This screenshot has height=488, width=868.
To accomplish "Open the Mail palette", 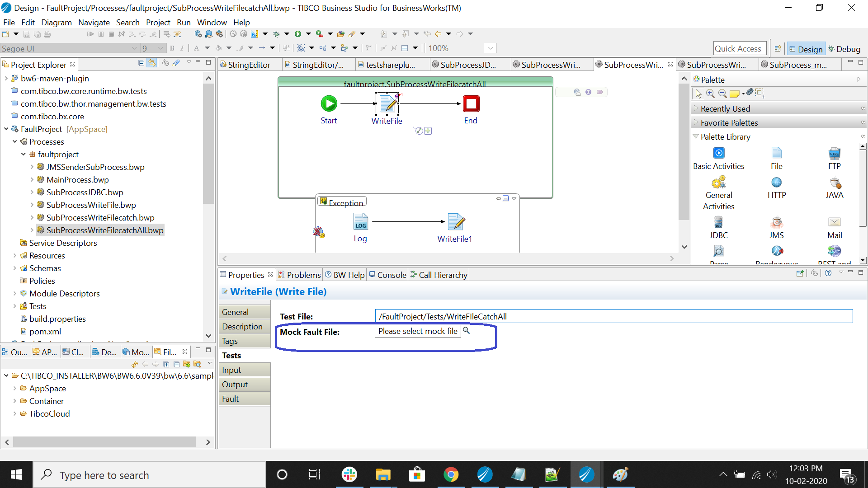I will (834, 228).
